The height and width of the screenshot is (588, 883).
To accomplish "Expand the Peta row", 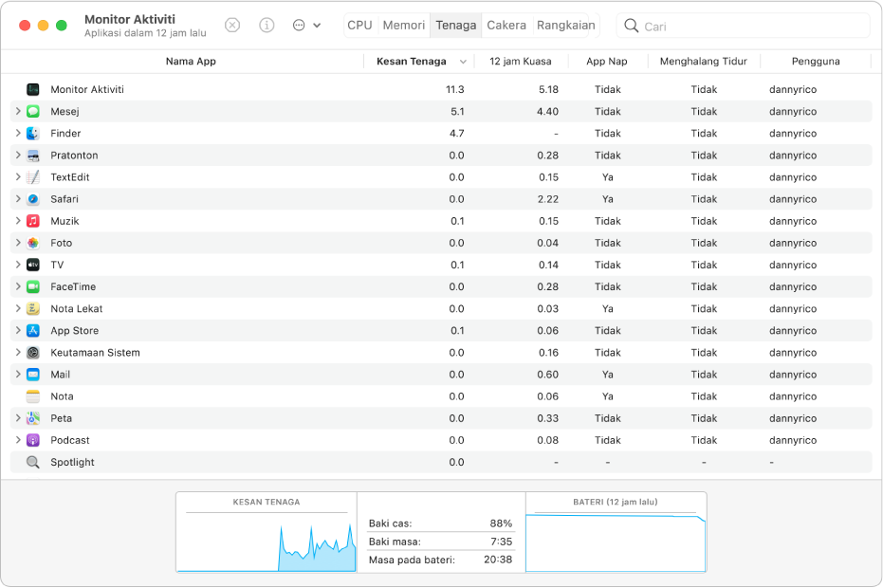I will [18, 418].
